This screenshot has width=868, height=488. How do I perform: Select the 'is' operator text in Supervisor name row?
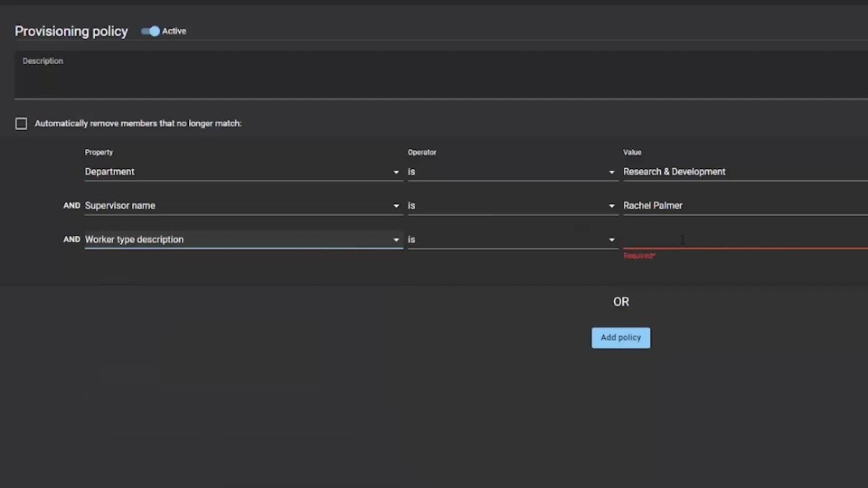point(411,206)
